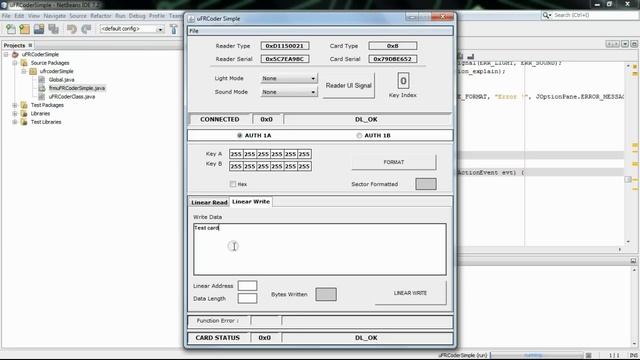The image size is (640, 360).
Task: Click the last Key B byte field
Action: [304, 166]
